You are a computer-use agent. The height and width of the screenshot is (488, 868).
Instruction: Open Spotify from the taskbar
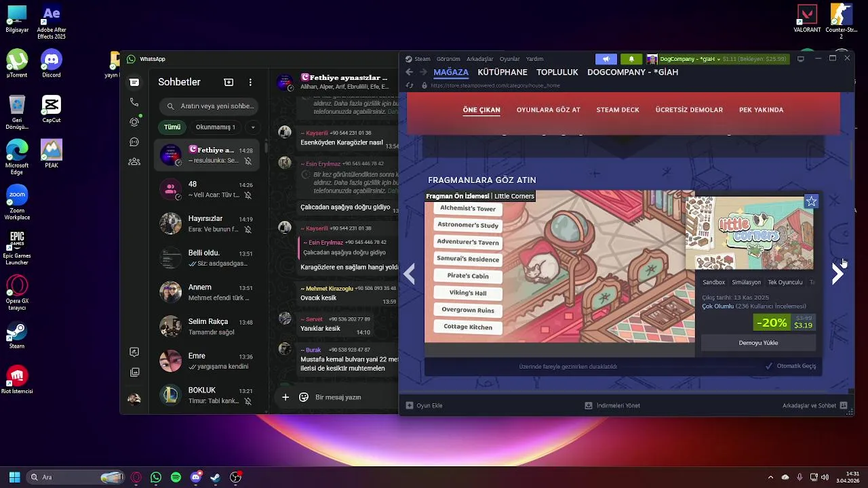click(x=176, y=477)
